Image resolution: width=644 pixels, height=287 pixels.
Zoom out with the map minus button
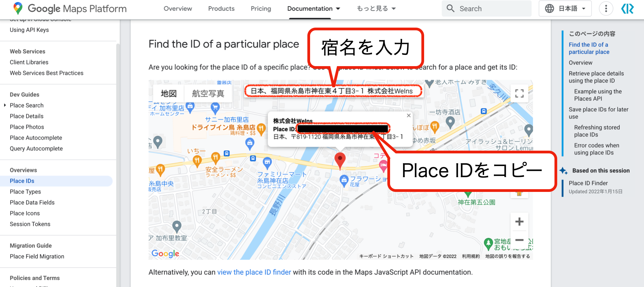[x=519, y=240]
